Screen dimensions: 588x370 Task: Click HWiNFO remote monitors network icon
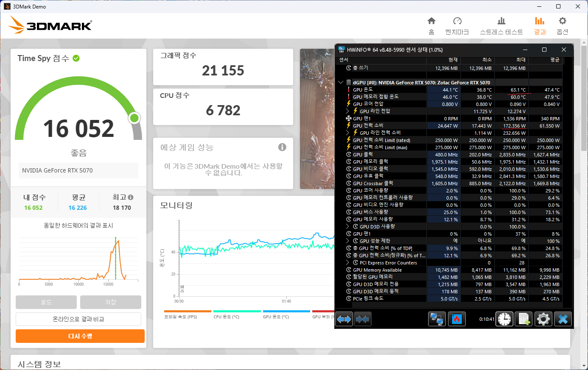pyautogui.click(x=437, y=319)
